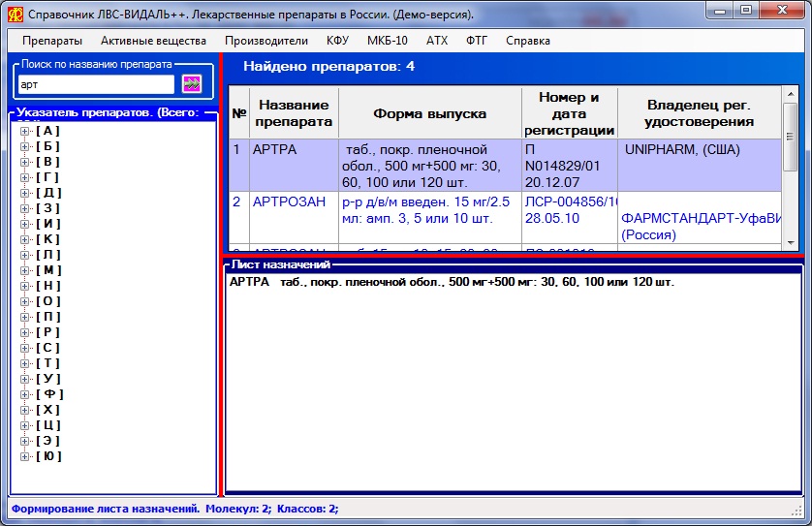Expand the [ Б ] tree node
The width and height of the screenshot is (812, 527).
[24, 147]
